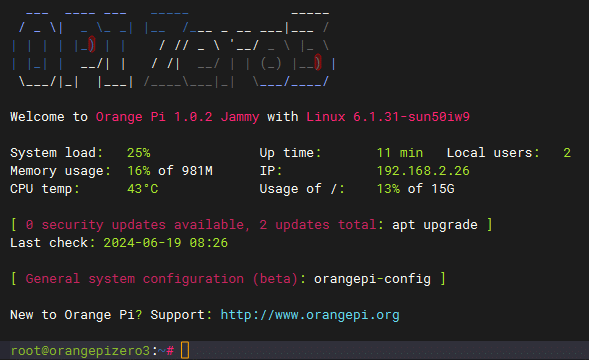Click the 'Local users:' label
The height and width of the screenshot is (360, 589).
(x=493, y=153)
